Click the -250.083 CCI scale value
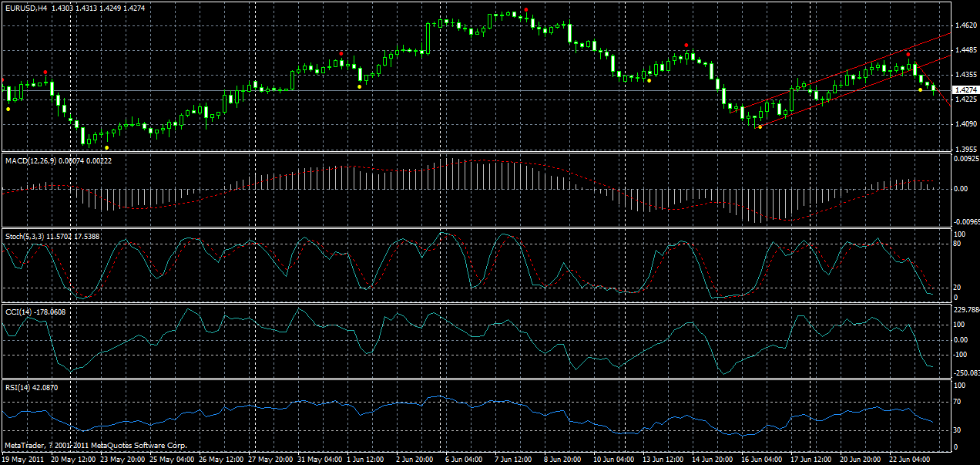The width and height of the screenshot is (980, 465). (x=966, y=372)
